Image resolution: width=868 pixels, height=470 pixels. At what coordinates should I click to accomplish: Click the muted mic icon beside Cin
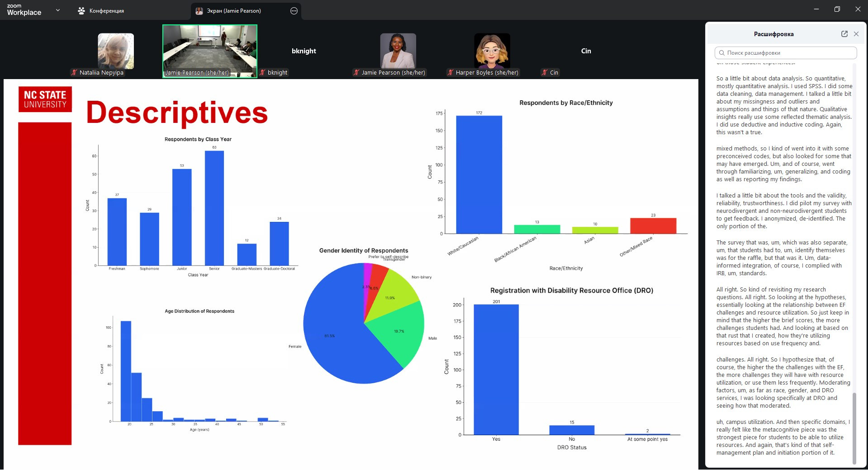(545, 73)
